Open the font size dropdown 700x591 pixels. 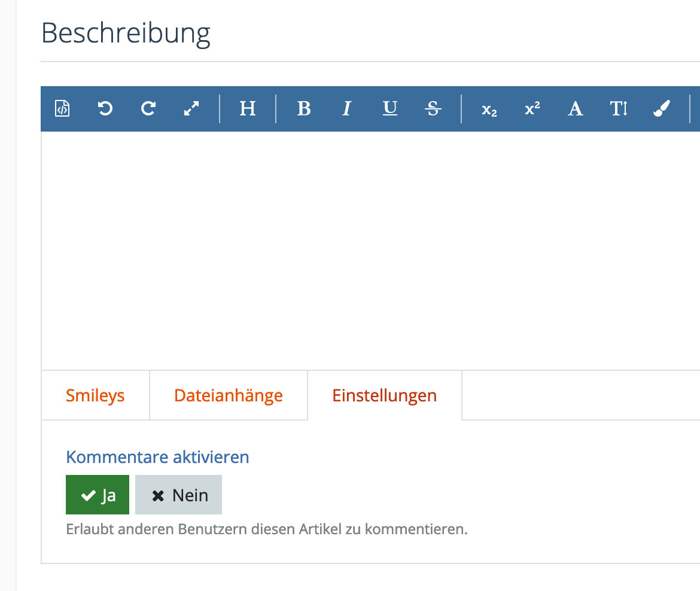pyautogui.click(x=619, y=109)
